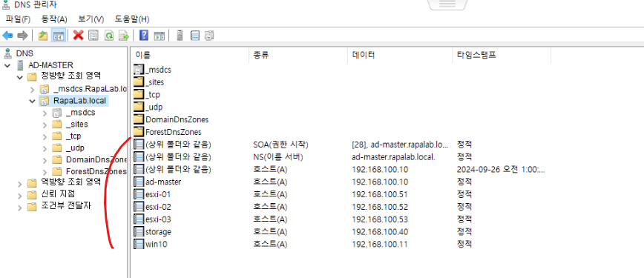Select RapaLab.local zone in the tree

pos(79,101)
